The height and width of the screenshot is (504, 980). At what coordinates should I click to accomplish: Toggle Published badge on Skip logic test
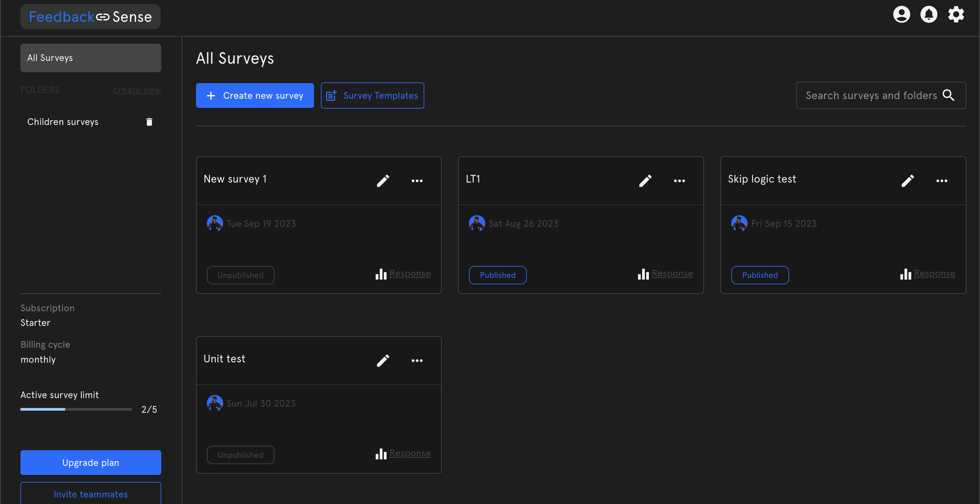click(760, 275)
